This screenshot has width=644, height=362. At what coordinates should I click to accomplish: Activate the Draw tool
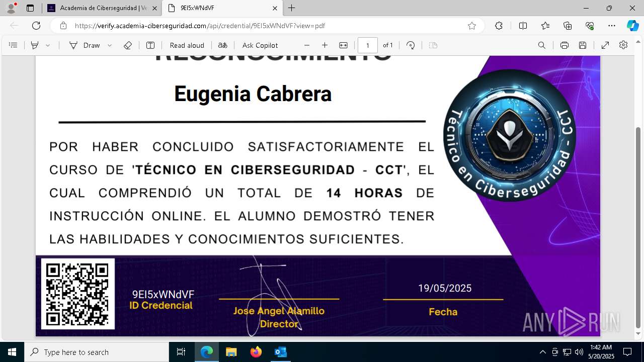(x=85, y=45)
